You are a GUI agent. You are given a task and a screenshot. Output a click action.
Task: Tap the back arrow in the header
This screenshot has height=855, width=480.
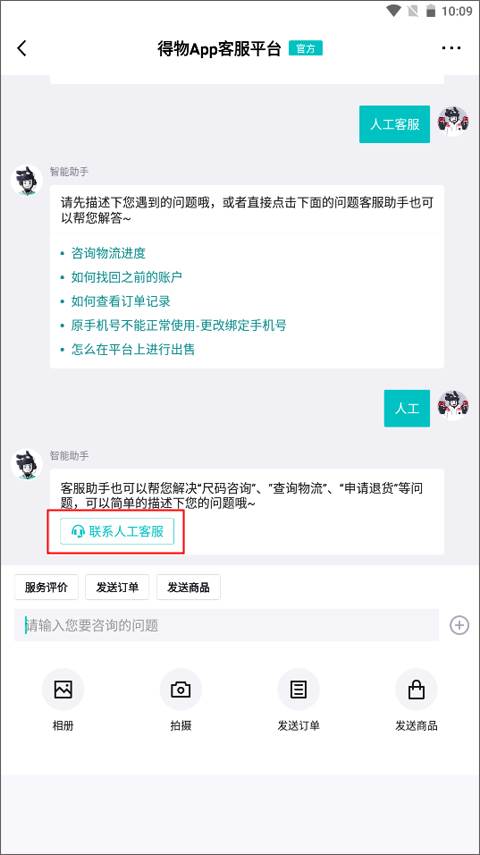click(x=22, y=49)
